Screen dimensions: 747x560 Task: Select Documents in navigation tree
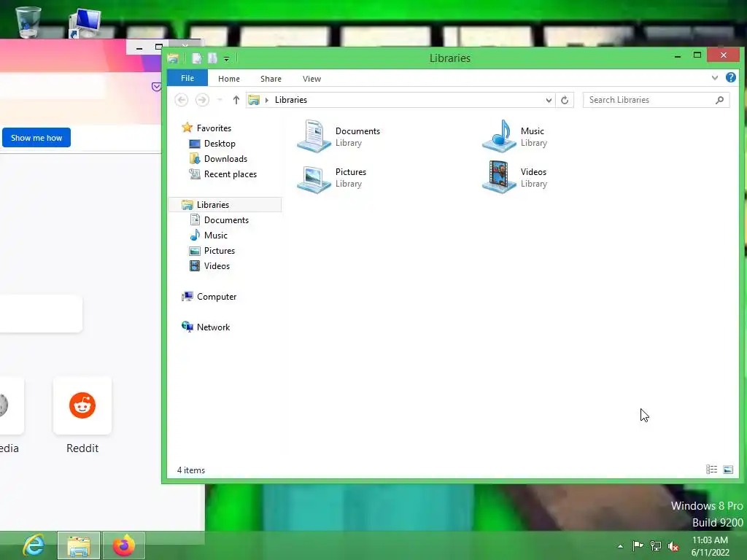pos(219,220)
